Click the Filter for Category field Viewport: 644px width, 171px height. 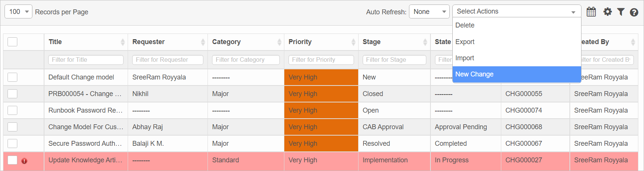pos(246,60)
